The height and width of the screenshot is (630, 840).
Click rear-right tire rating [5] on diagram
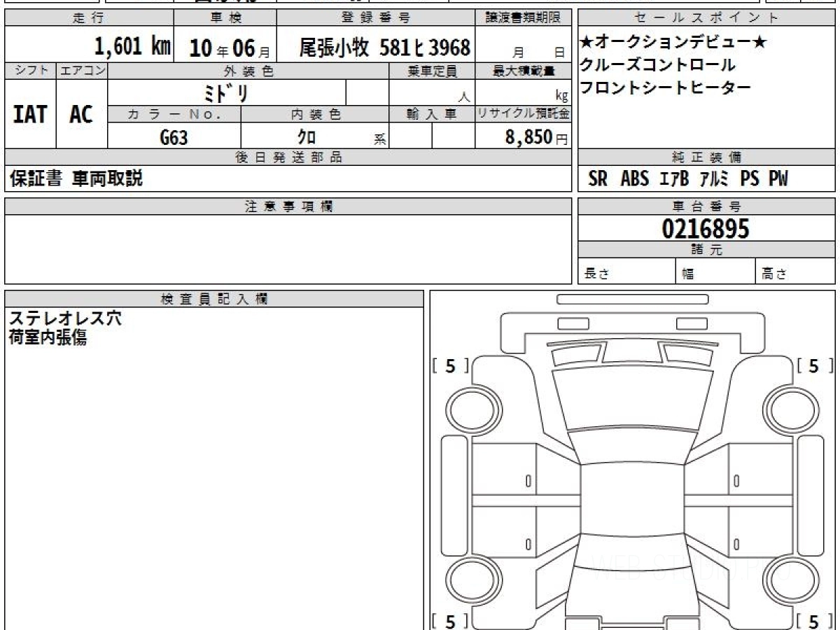(814, 620)
